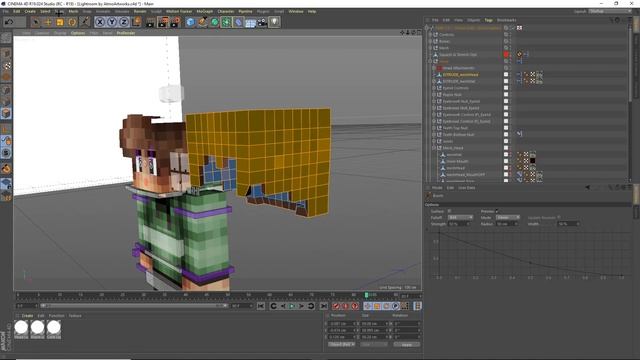
Task: Click Go to End of animation button
Action: tap(324, 306)
